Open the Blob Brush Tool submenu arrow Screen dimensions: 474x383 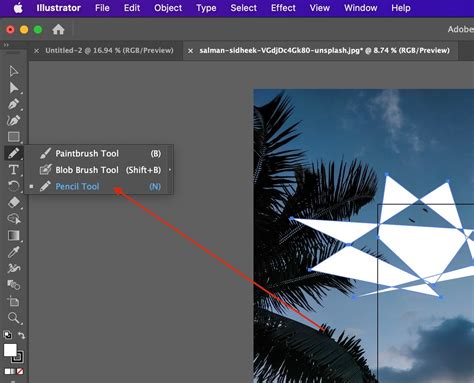click(x=170, y=170)
